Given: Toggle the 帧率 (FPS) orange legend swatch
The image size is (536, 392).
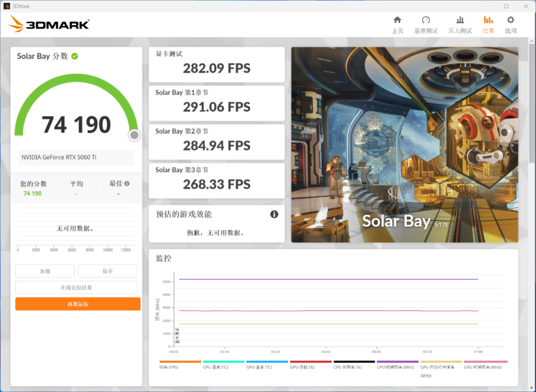Looking at the screenshot, I should coord(180,362).
